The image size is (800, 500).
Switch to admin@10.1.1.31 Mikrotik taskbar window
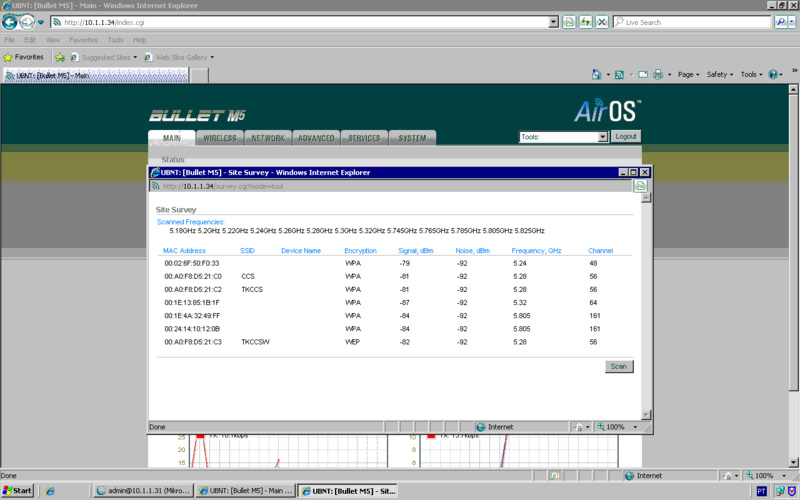click(x=144, y=491)
